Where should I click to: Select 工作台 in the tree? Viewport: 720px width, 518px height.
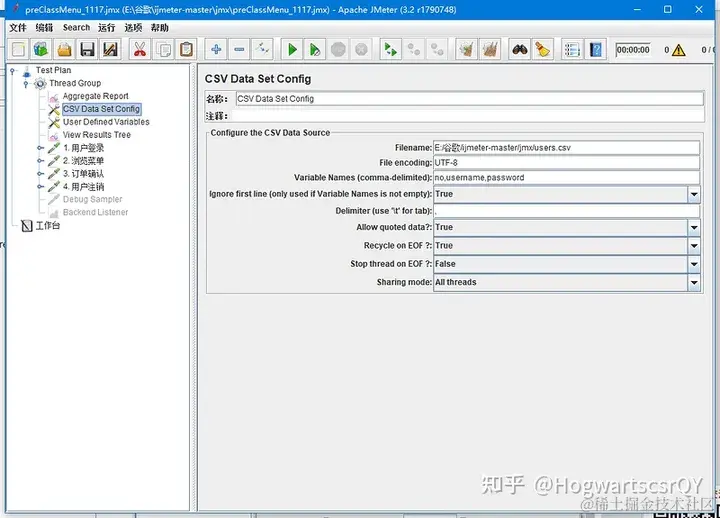[x=48, y=225]
